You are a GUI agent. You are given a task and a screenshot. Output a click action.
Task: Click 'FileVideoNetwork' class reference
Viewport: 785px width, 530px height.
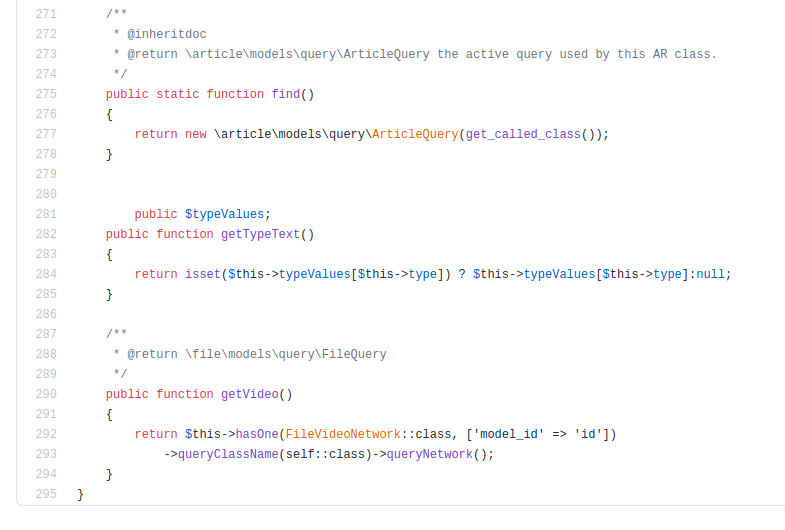click(x=343, y=434)
